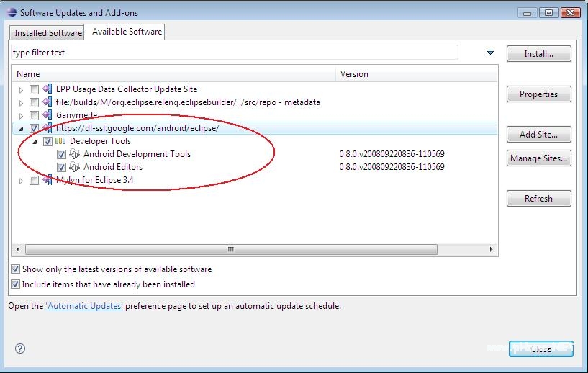Click the Mylyn for Eclipse 3.4 site icon
Image resolution: width=588 pixels, height=373 pixels.
tap(48, 180)
